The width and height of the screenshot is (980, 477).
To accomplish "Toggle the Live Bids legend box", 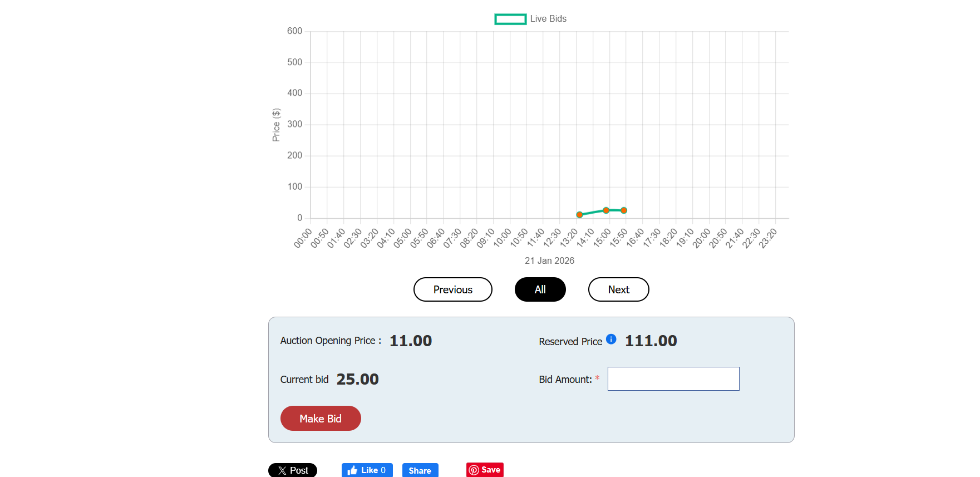I will click(510, 19).
